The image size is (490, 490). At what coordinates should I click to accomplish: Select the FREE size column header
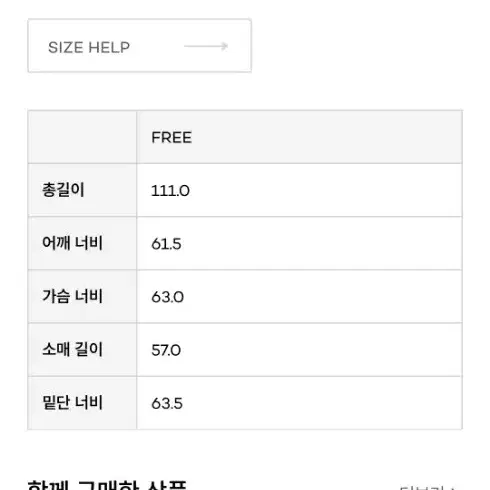(x=299, y=137)
